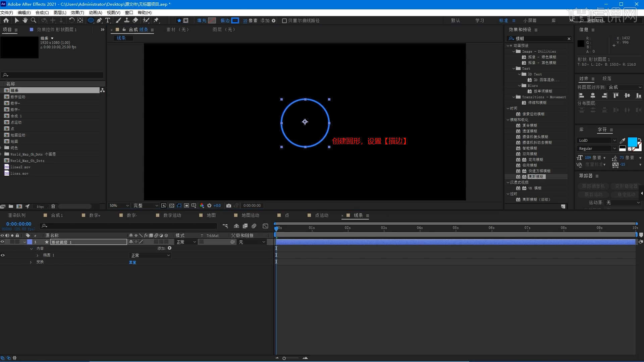Image resolution: width=644 pixels, height=362 pixels.
Task: Click the snapshot camera icon in viewer
Action: pos(229,205)
